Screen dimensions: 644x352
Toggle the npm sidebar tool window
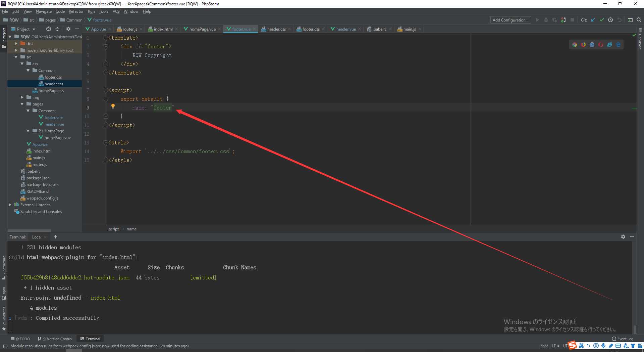[4, 293]
